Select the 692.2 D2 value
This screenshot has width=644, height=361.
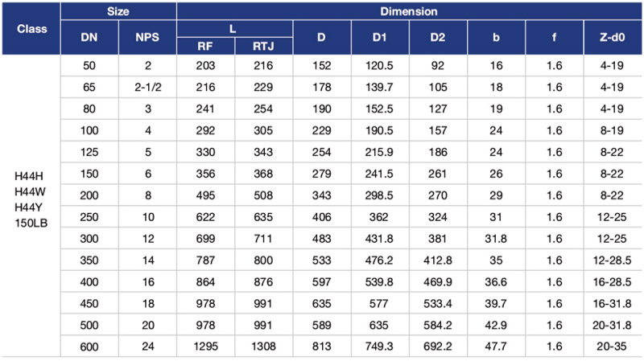[438, 347]
